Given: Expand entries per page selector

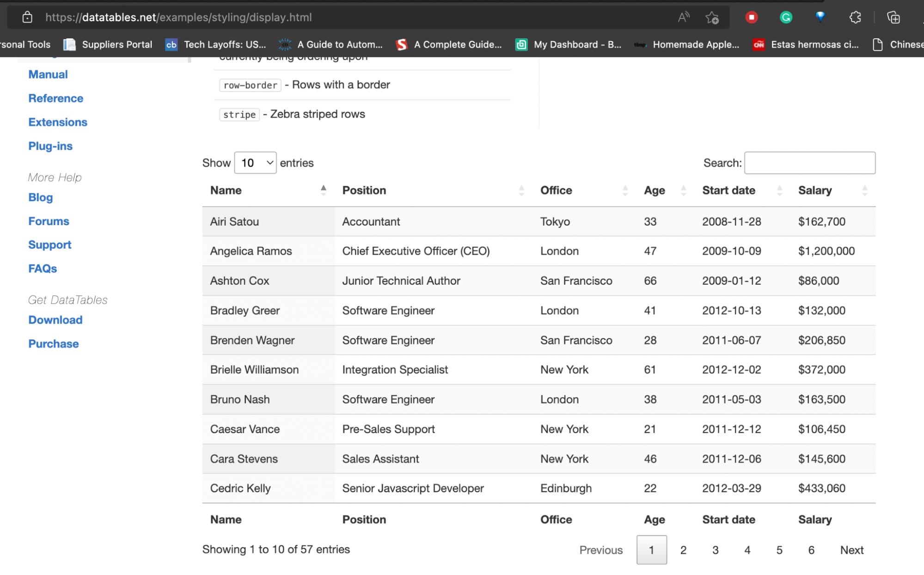Looking at the screenshot, I should click(x=255, y=162).
